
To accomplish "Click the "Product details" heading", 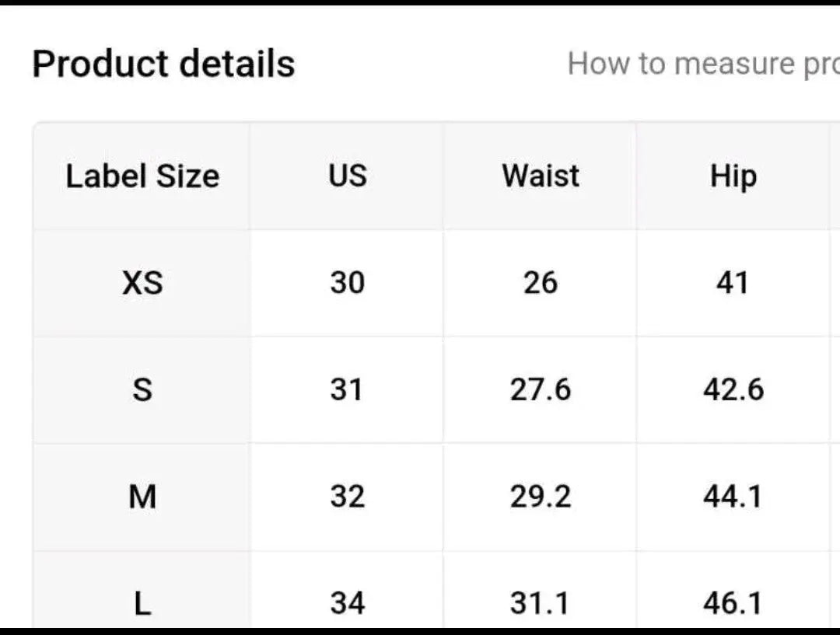I will coord(163,64).
